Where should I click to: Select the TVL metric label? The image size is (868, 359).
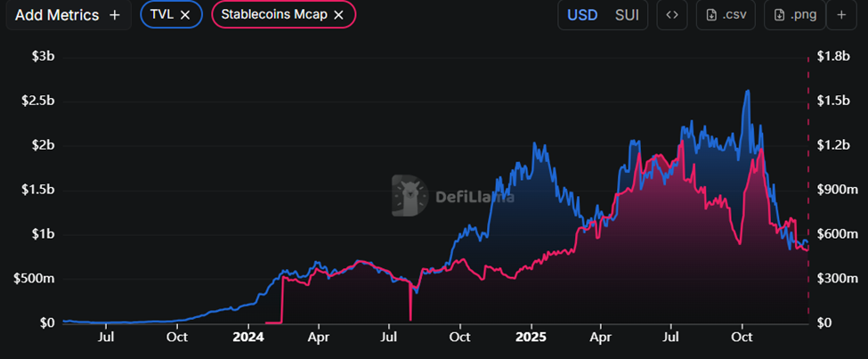pos(161,15)
